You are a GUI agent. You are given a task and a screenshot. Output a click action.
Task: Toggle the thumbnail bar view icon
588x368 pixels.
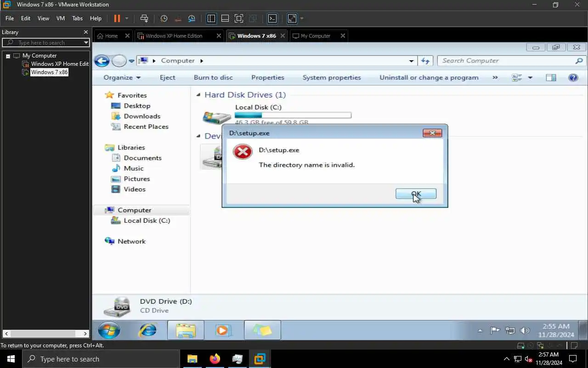pyautogui.click(x=225, y=18)
